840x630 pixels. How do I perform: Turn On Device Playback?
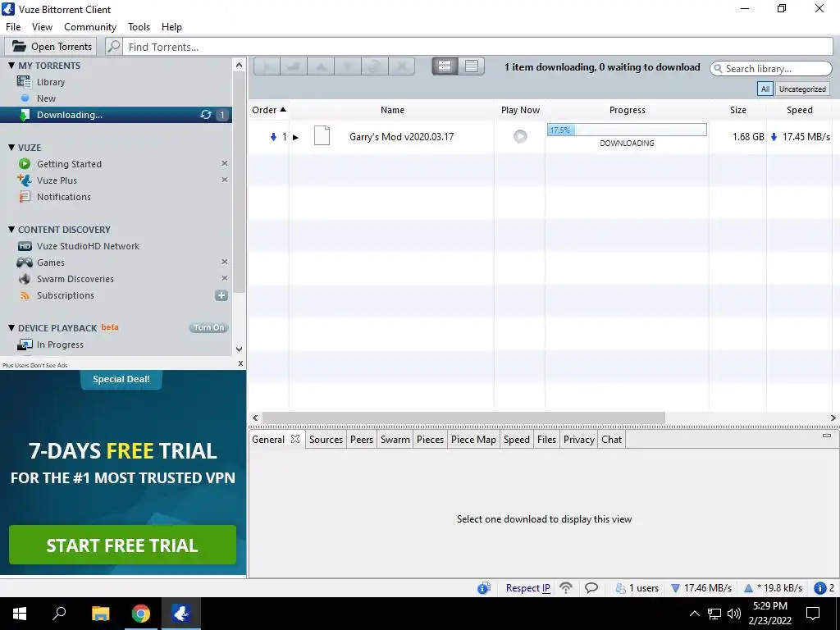(208, 328)
